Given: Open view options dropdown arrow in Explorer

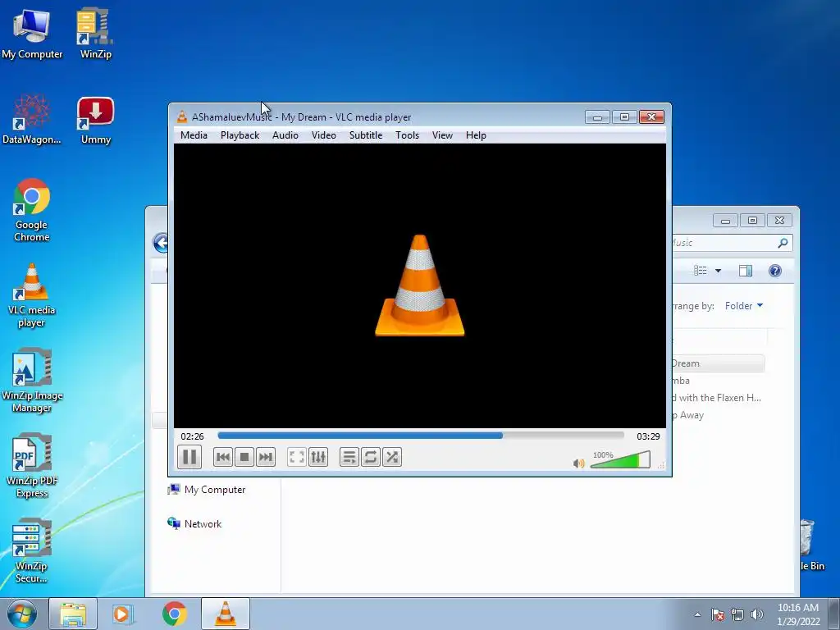Looking at the screenshot, I should click(x=718, y=271).
